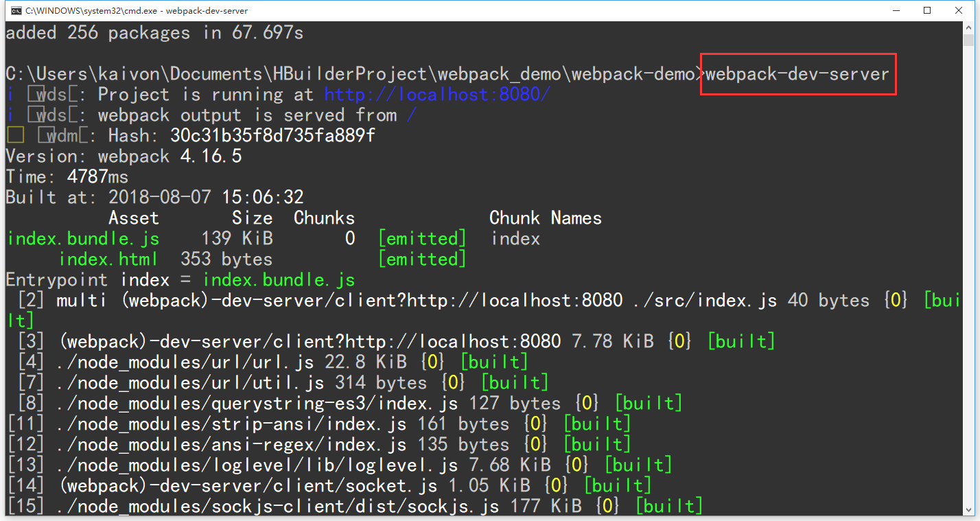Screen dimensions: 980x521
Task: Click the querystring-es3/index.js module line
Action: (x=350, y=403)
